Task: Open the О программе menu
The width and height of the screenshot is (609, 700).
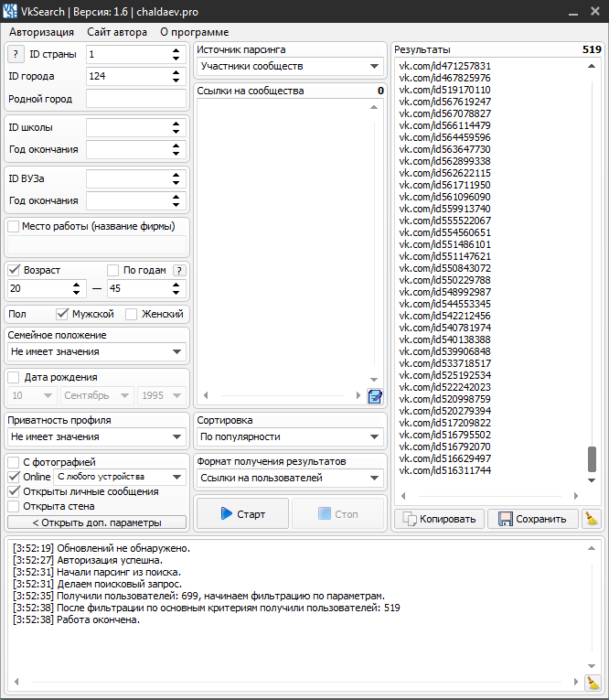Action: click(195, 32)
